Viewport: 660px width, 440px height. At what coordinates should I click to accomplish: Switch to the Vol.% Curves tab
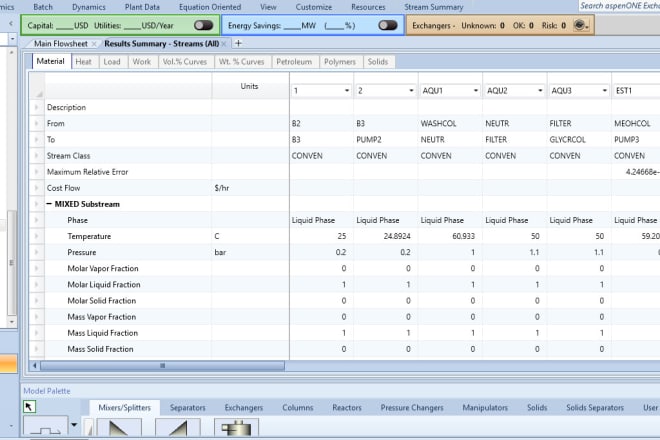185,61
